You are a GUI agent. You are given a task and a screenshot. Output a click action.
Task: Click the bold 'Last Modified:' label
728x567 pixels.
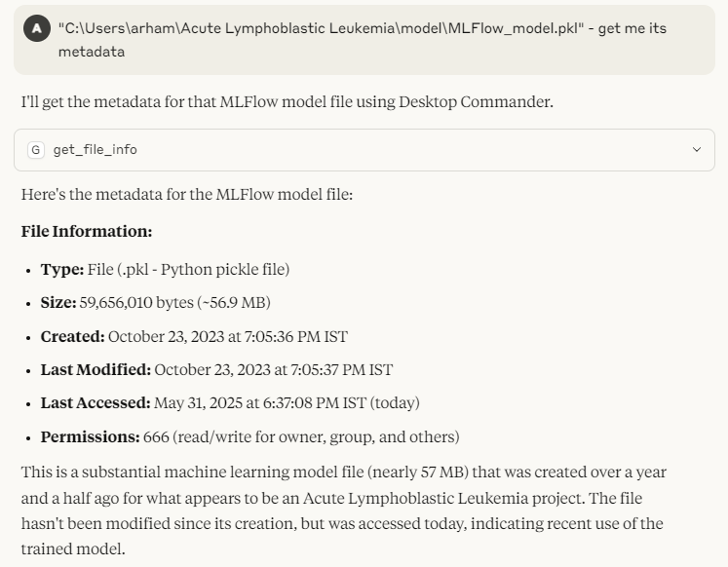click(96, 370)
